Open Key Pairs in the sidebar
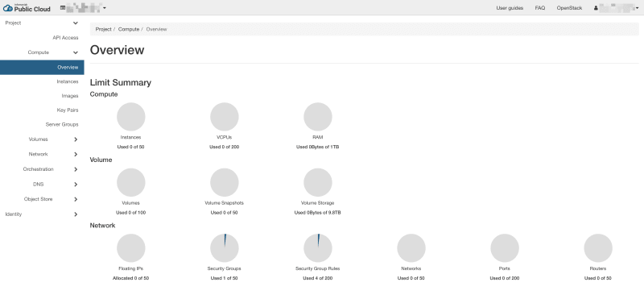Image resolution: width=644 pixels, height=295 pixels. (68, 110)
